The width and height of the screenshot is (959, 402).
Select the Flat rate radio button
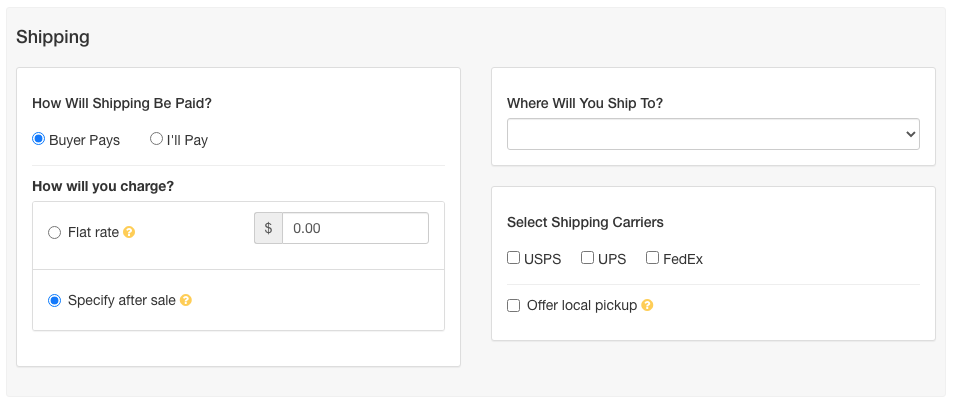pyautogui.click(x=54, y=233)
